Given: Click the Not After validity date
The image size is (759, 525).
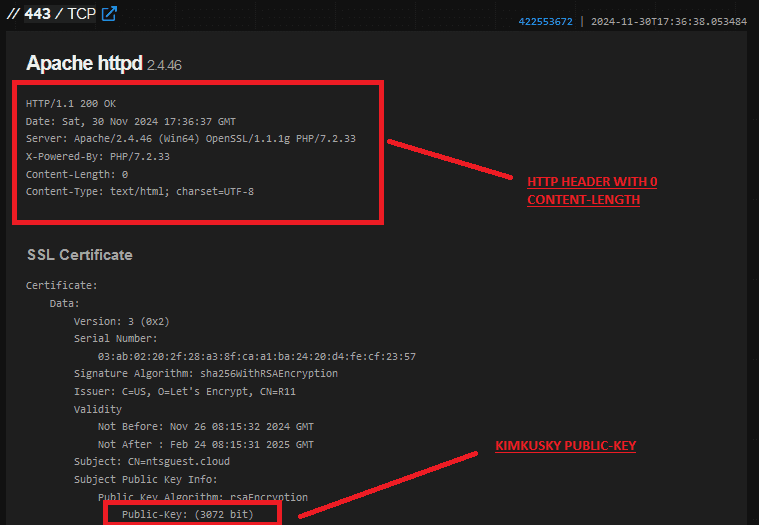Looking at the screenshot, I should click(x=205, y=444).
